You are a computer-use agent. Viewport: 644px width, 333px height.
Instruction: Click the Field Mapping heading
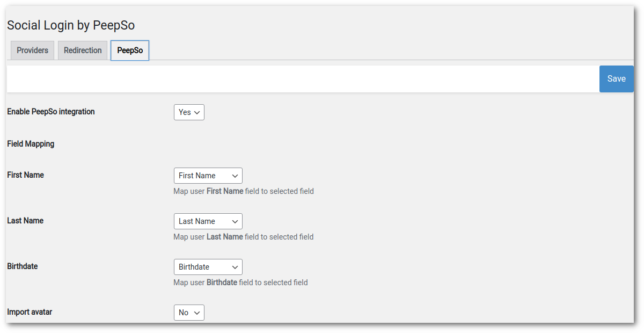coord(31,144)
